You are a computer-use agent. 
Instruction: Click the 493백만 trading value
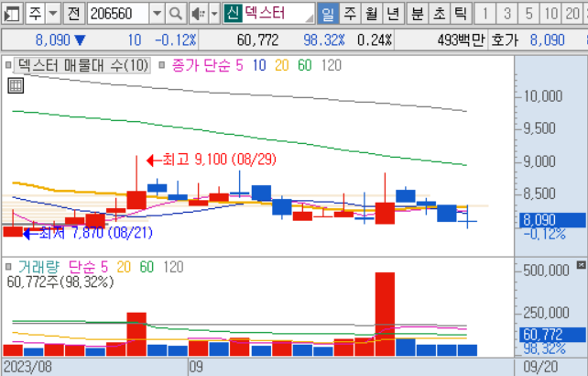(461, 39)
